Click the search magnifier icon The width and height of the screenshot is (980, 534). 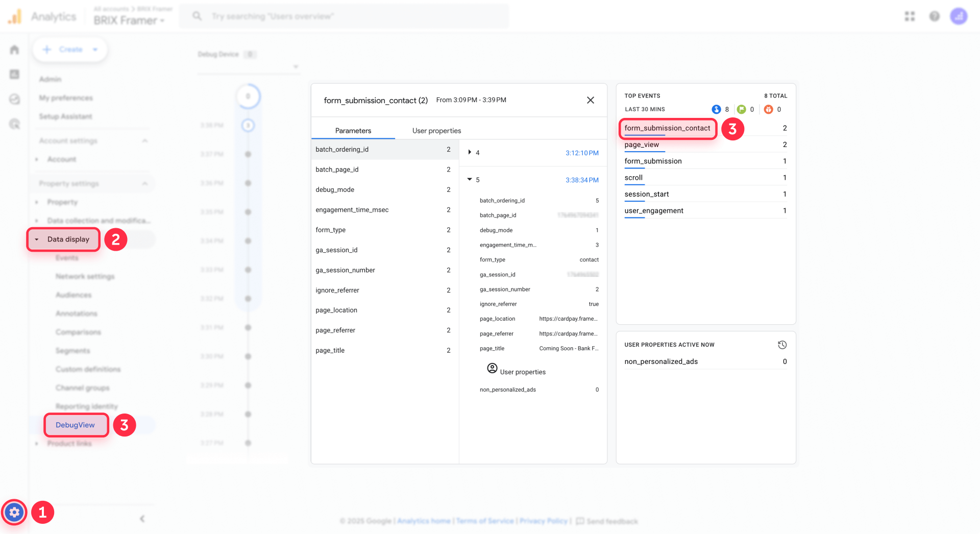[x=197, y=16]
